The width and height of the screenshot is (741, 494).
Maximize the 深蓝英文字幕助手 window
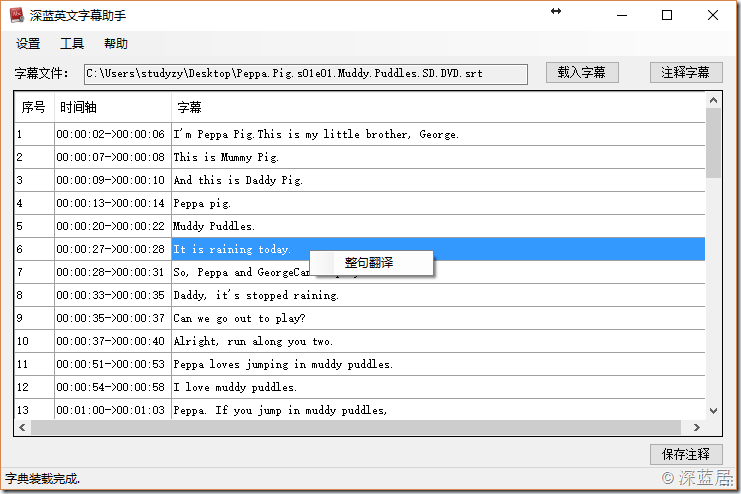point(667,16)
